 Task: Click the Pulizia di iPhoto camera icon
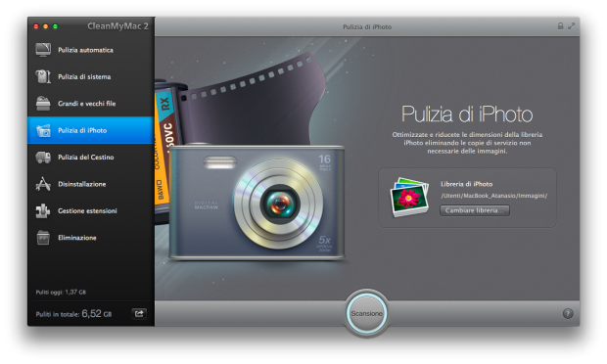(x=43, y=130)
